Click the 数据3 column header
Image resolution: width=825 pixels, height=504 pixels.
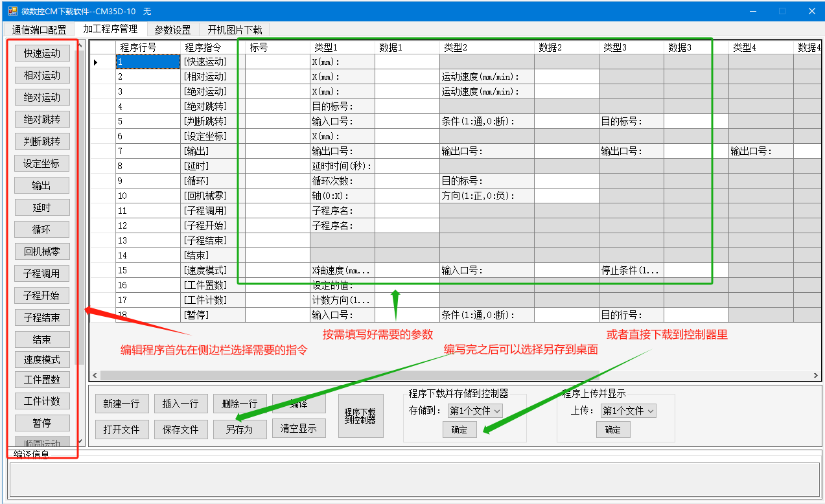pyautogui.click(x=697, y=47)
